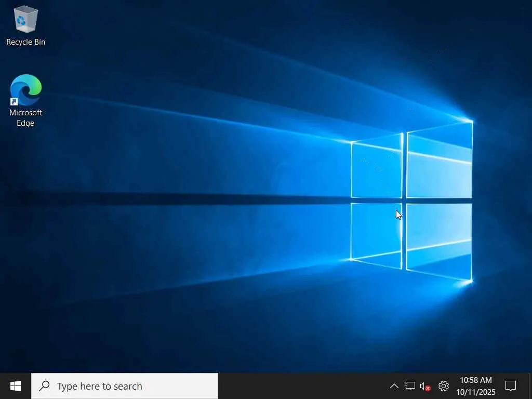532x399 pixels.
Task: Open the clock showing 10:58 AM
Action: [x=476, y=386]
